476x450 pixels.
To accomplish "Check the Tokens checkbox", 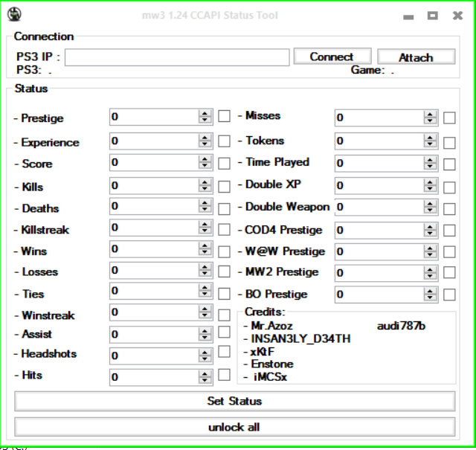I will [x=449, y=143].
